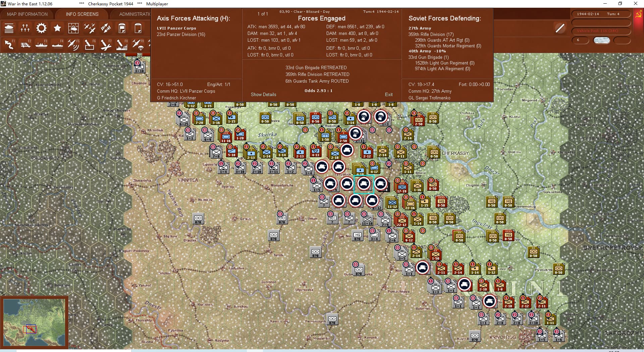Select the German counter labeled 11=18
This screenshot has width=644, height=352.
(367, 219)
